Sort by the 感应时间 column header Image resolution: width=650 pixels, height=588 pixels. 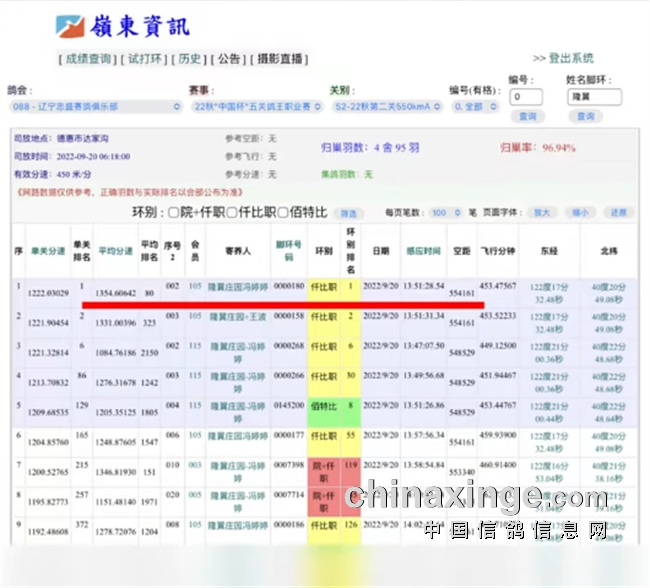tap(424, 251)
